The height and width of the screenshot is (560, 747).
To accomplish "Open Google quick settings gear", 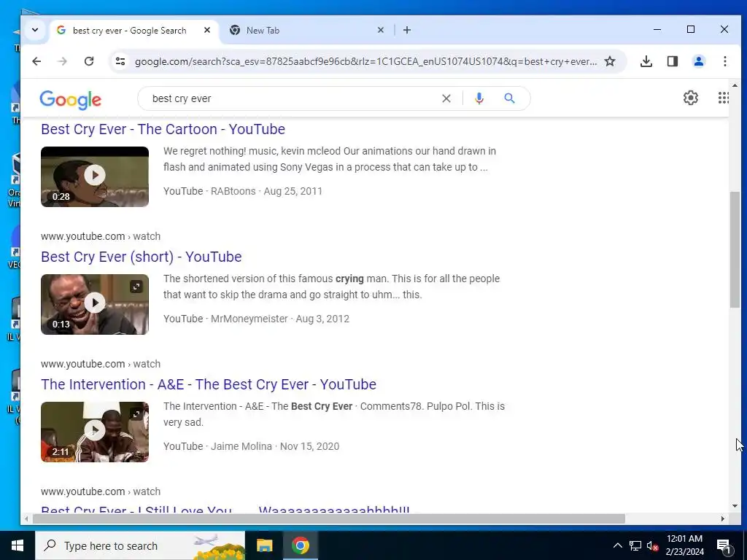I will (x=690, y=98).
